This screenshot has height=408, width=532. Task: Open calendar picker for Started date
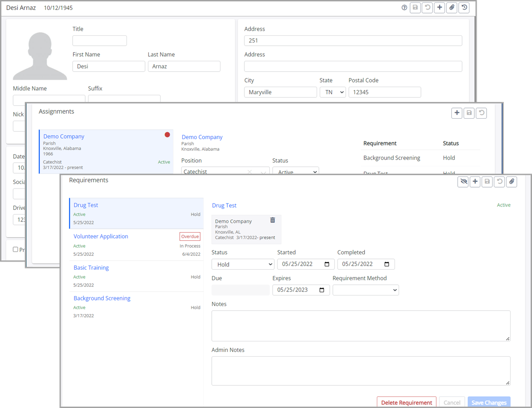click(x=327, y=264)
